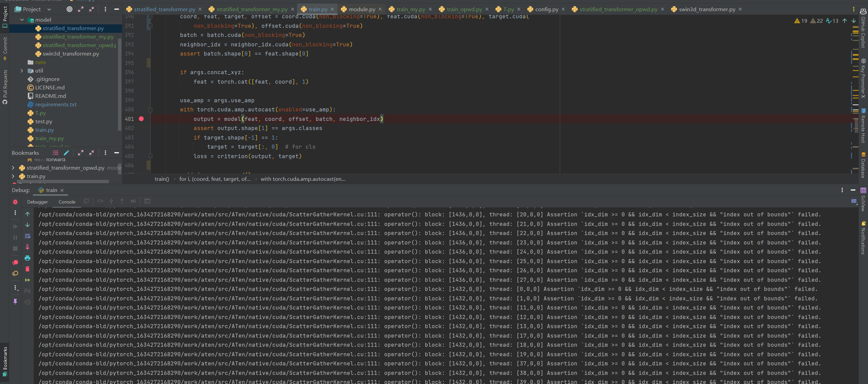Screen dimensions: 868x384
Task: Click the Bookmarks edit pencil icon
Action: [66, 153]
